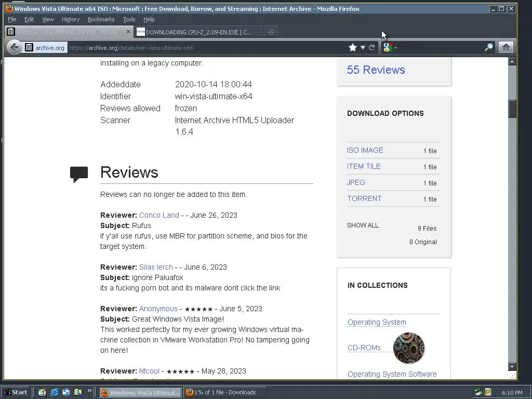Open the History menu
Viewport: 532px width, 399px height.
click(x=71, y=19)
